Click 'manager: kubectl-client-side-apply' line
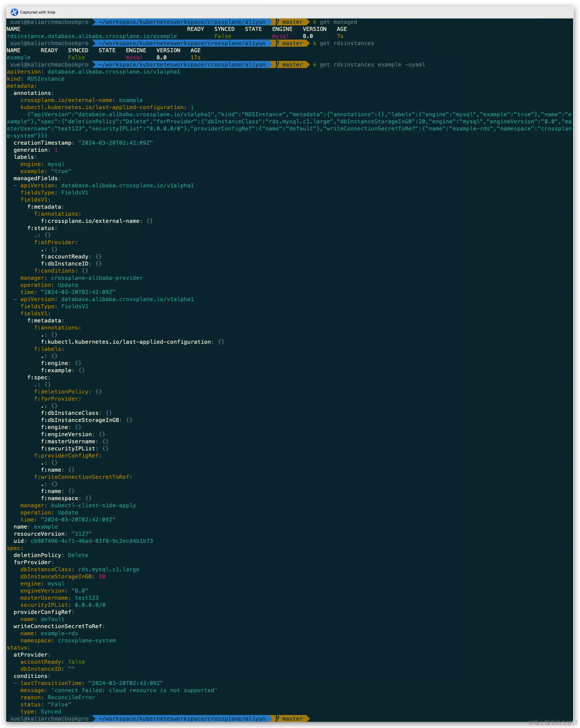Screen dimensions: 580x728 (x=78, y=505)
